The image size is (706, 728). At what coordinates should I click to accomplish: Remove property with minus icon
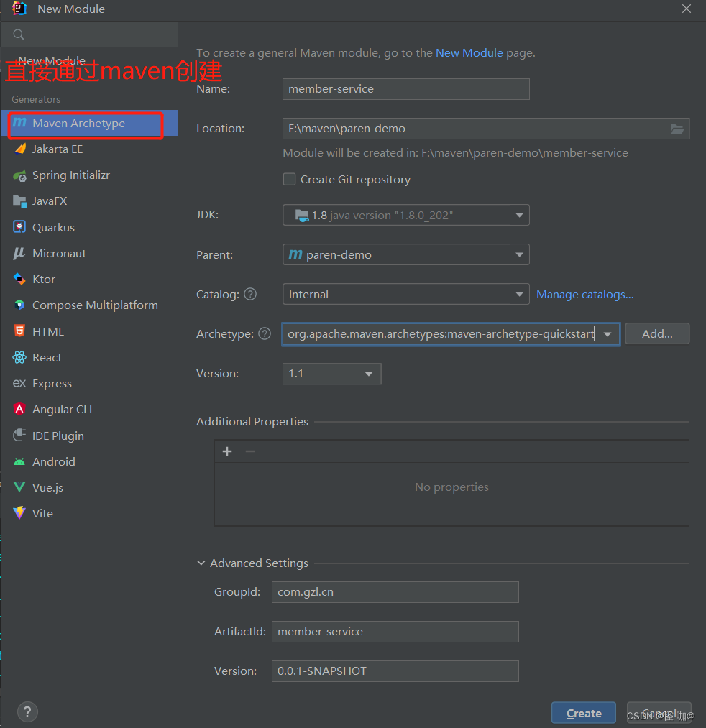click(250, 451)
